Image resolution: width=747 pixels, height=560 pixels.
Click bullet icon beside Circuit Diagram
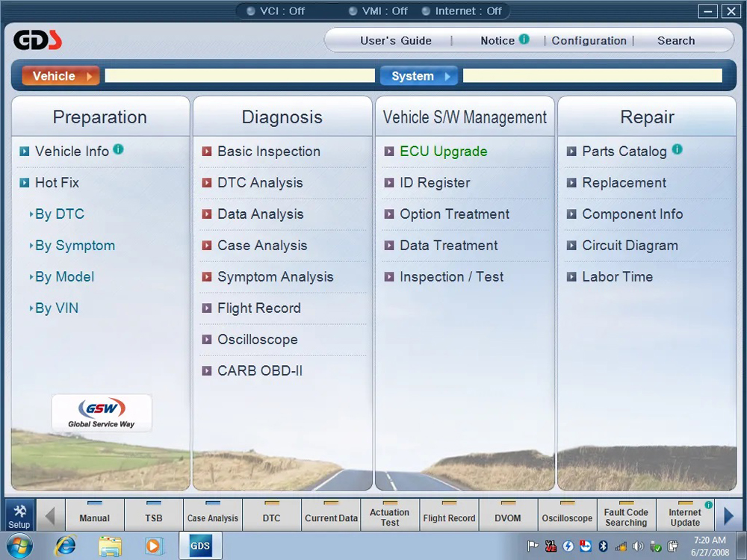571,246
